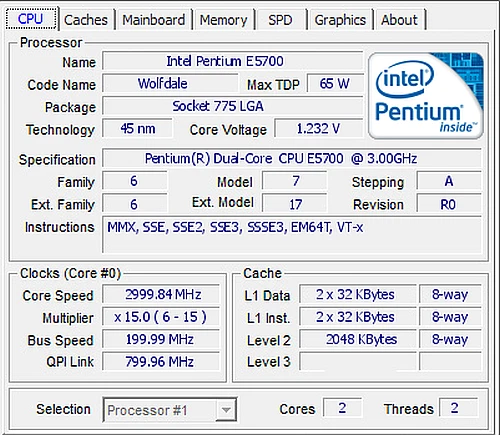
Task: Click the QPI Link value 799.96 MHz
Action: (x=161, y=362)
